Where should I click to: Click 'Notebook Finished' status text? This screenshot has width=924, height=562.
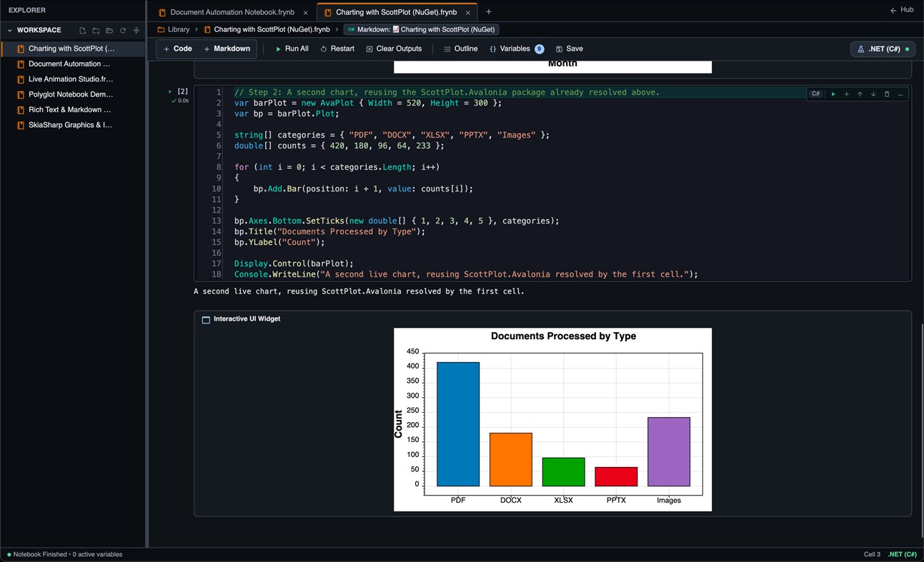tap(40, 555)
